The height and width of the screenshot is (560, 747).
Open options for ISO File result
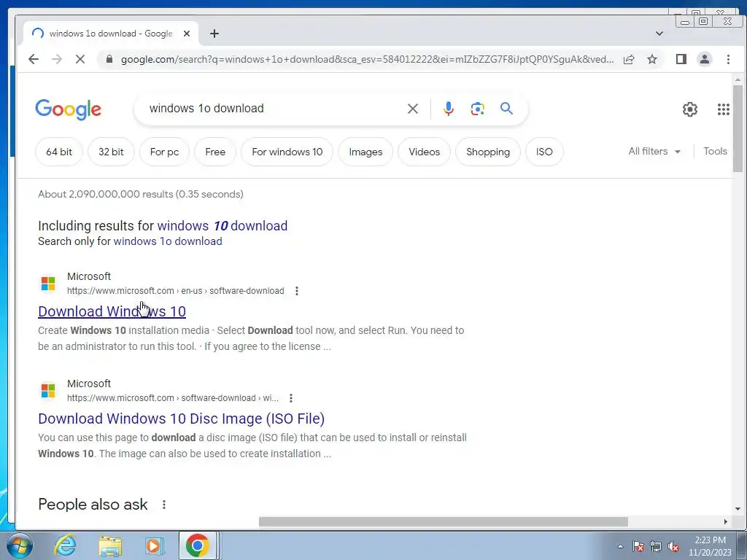pos(291,398)
